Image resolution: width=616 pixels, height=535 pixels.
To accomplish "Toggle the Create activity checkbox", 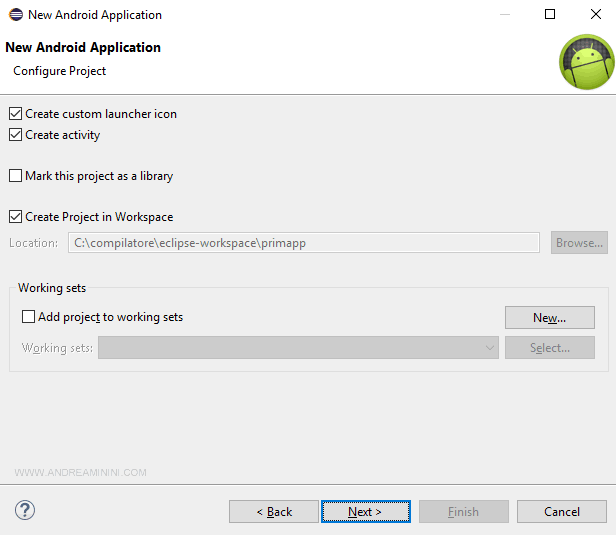I will coord(15,135).
